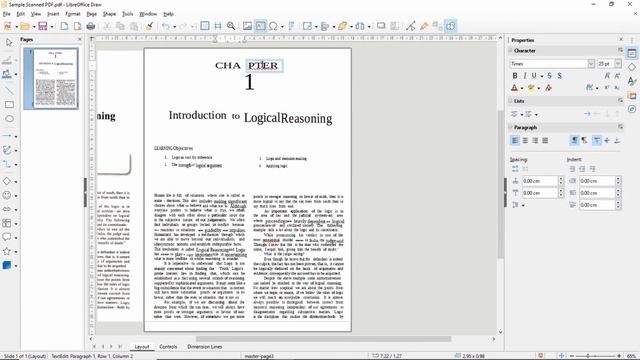Set paragraph alignment to Left
Image resolution: width=640 pixels, height=360 pixels.
(515, 140)
